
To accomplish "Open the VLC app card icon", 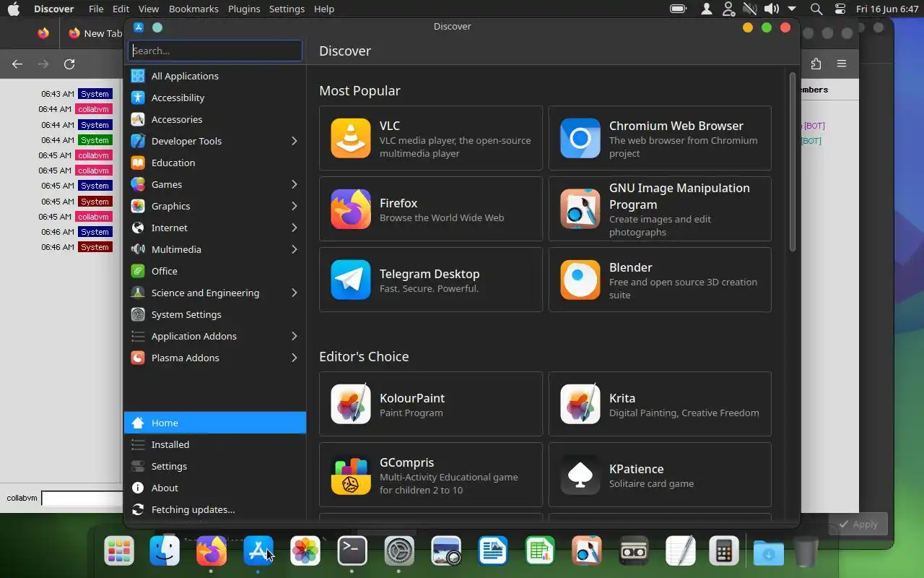I will click(351, 138).
